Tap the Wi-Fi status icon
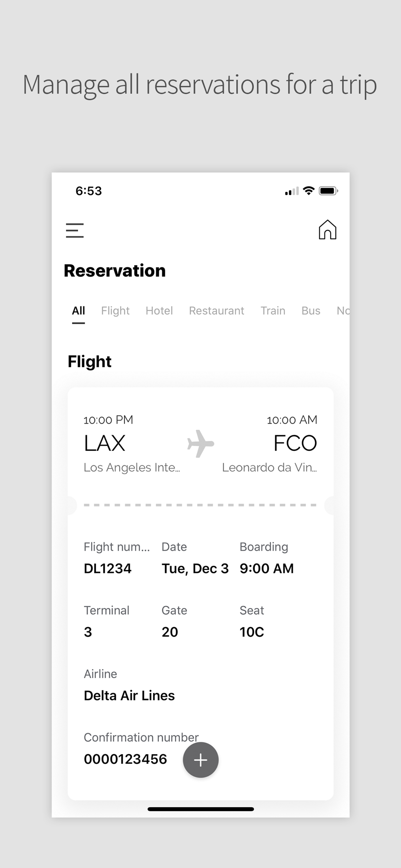Viewport: 401px width, 868px height. pyautogui.click(x=309, y=191)
